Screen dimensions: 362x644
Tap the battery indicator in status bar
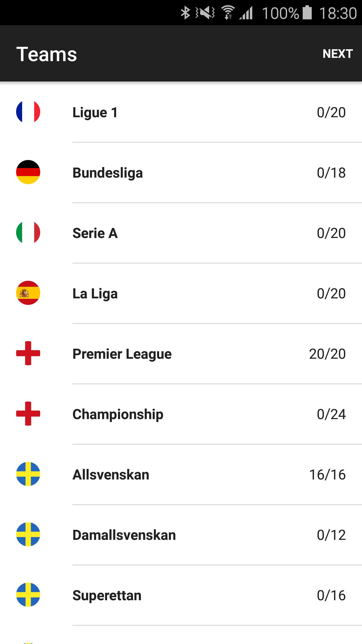(307, 13)
